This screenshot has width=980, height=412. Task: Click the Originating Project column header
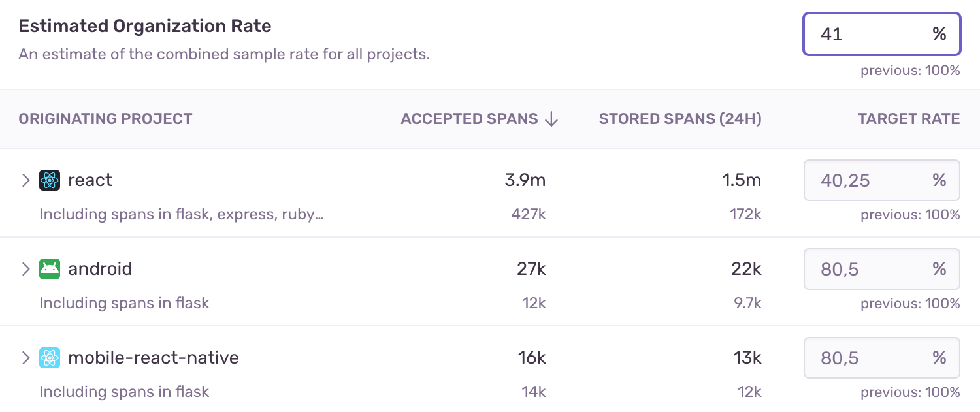pos(105,119)
